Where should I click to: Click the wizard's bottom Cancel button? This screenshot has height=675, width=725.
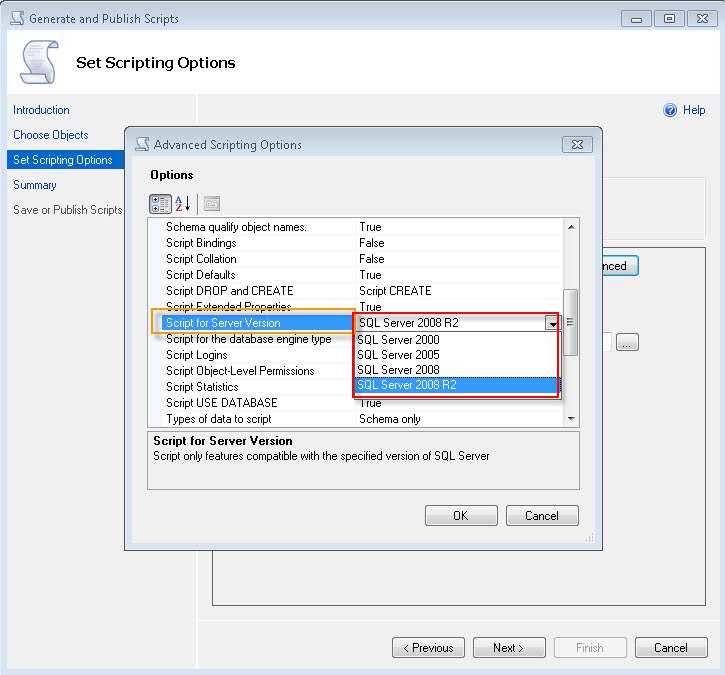(671, 648)
